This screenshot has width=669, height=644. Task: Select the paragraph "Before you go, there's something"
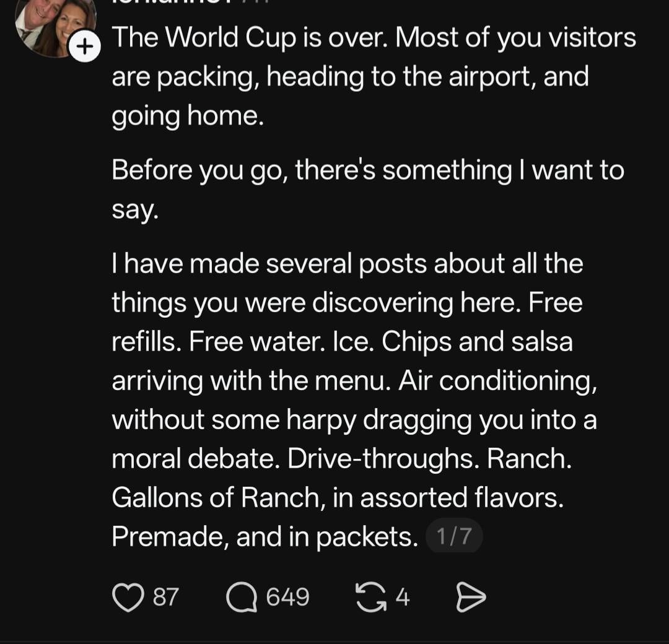click(x=368, y=189)
